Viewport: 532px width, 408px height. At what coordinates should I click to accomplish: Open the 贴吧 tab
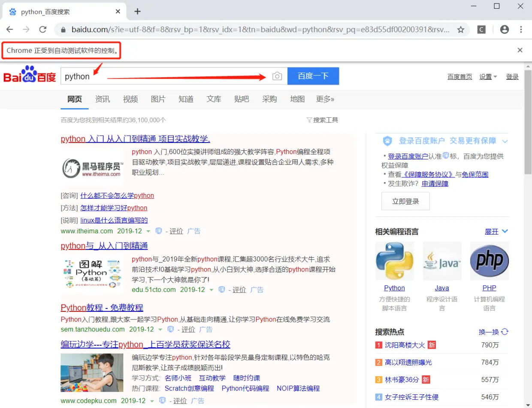(x=242, y=99)
